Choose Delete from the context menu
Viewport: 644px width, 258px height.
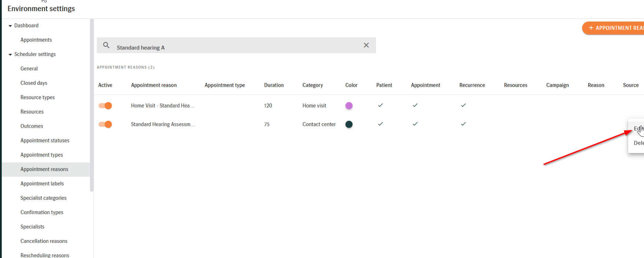639,143
